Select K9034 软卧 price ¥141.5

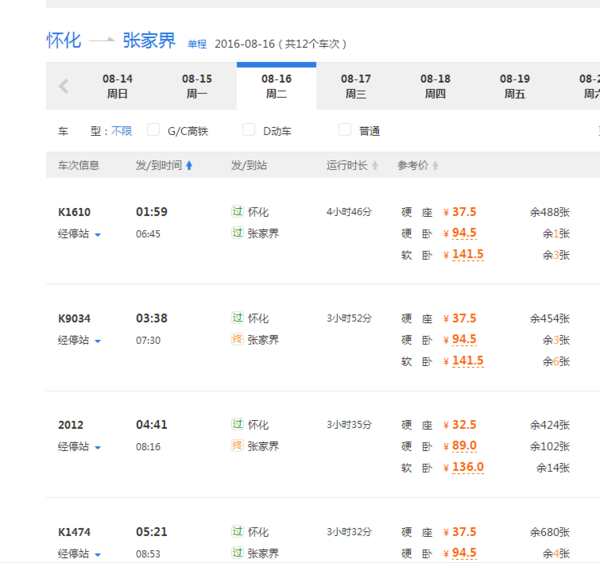point(463,361)
